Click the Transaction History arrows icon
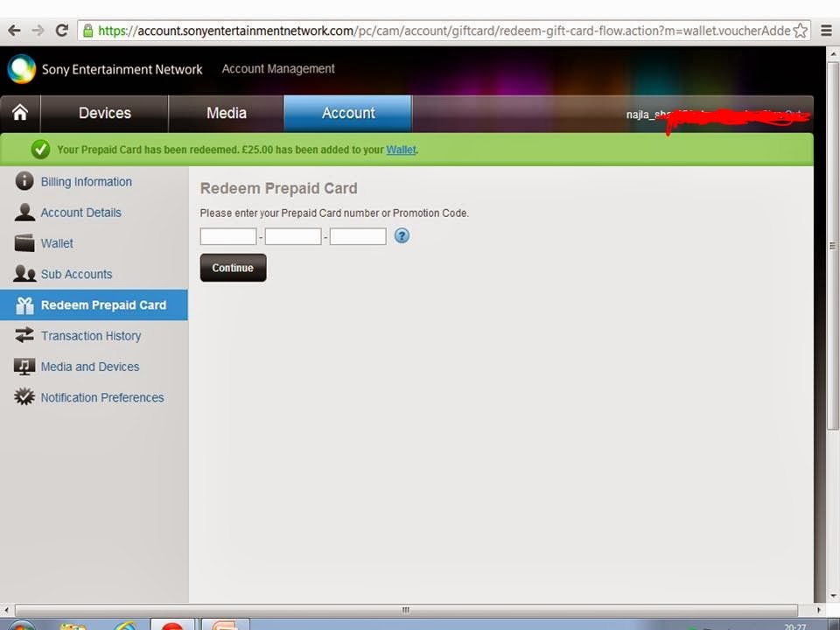 pyautogui.click(x=24, y=335)
